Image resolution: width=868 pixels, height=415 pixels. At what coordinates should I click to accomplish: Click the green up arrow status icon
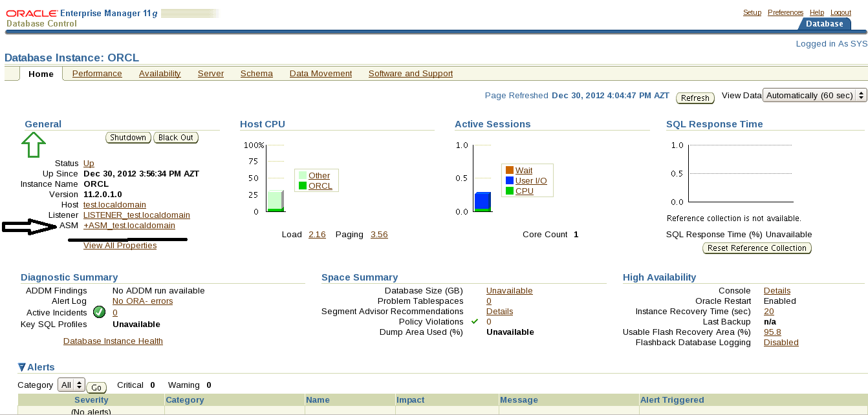34,145
